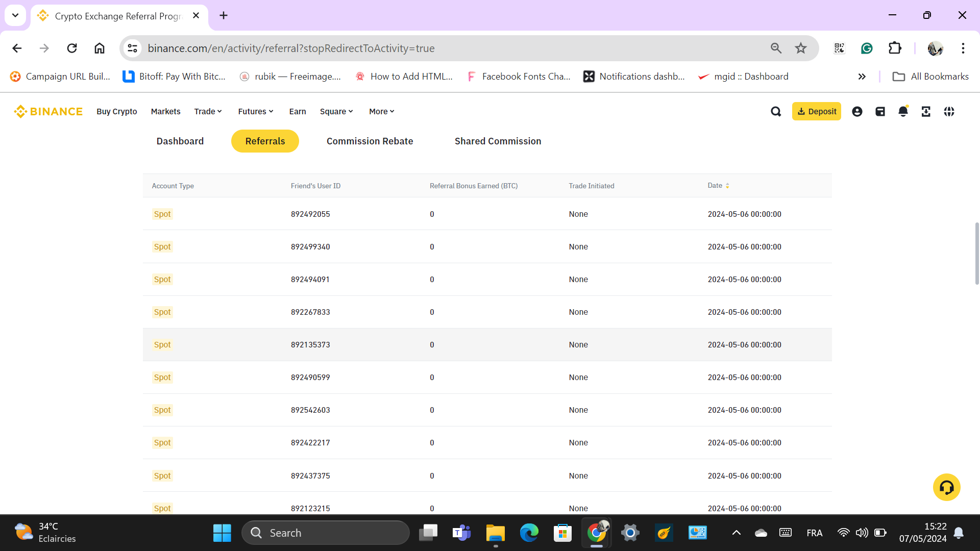Open the Binance notifications bell
Image resolution: width=980 pixels, height=551 pixels.
coord(903,111)
